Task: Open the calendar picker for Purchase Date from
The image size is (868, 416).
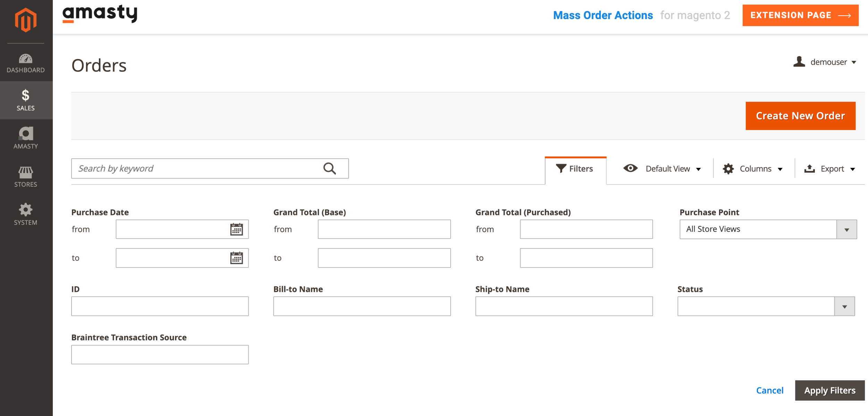Action: tap(236, 229)
